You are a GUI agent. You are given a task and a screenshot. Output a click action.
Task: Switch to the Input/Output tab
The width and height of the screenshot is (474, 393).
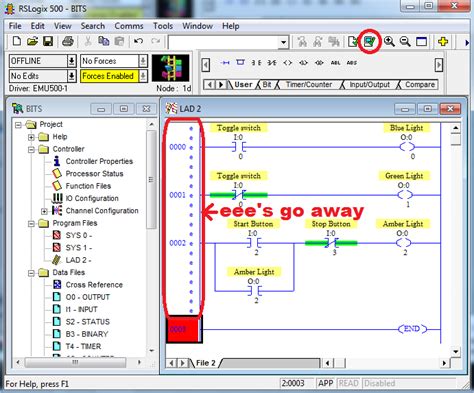369,85
